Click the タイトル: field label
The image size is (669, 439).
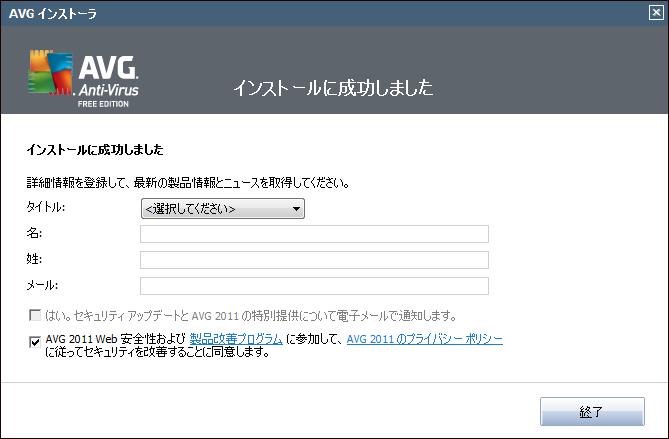[x=46, y=207]
